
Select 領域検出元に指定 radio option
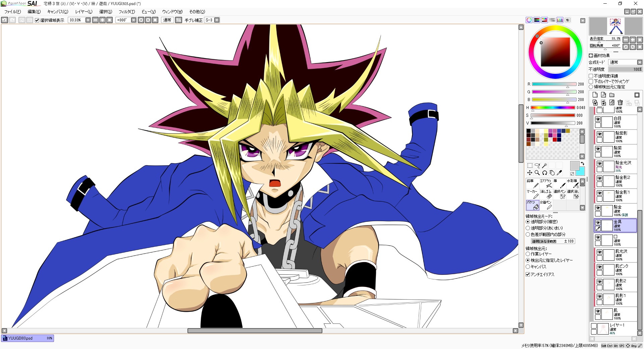click(591, 87)
